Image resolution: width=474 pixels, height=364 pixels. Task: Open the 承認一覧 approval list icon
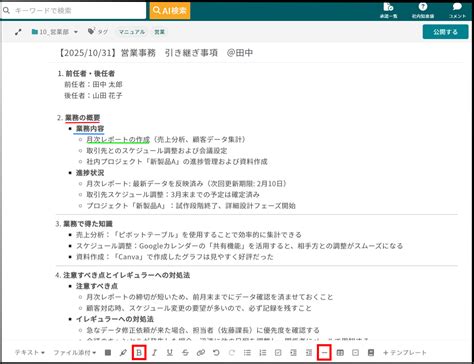point(388,11)
